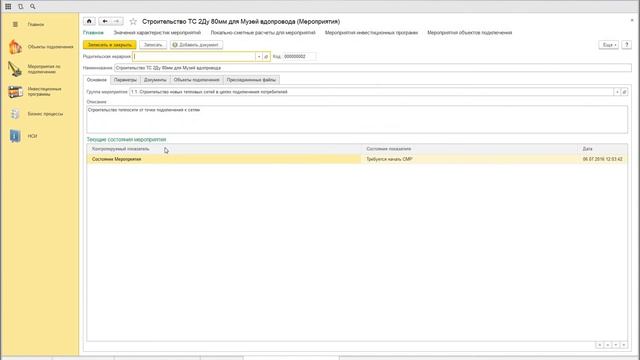Expand the Родительская иерархия dropdown arrow
Viewport: 640px width, 360px height.
coord(259,57)
